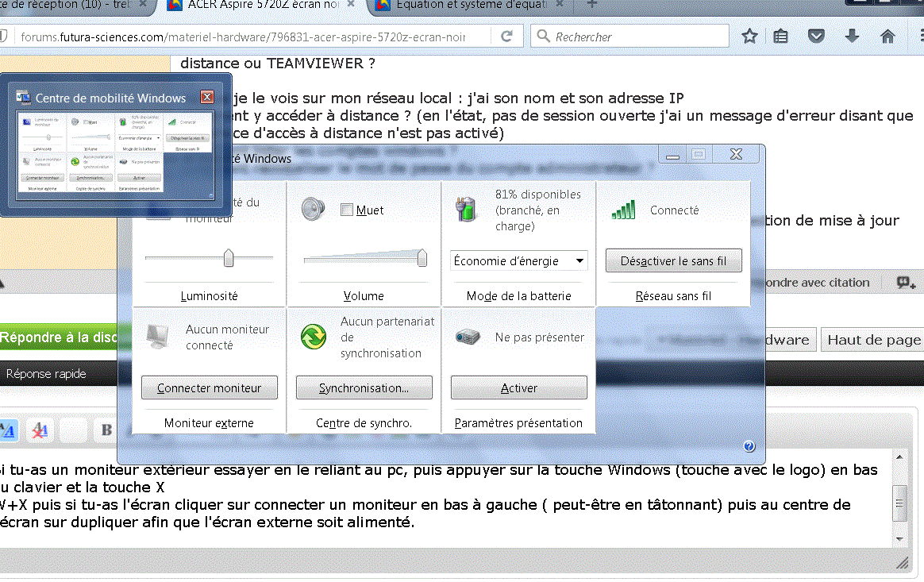Image resolution: width=924 pixels, height=582 pixels.
Task: Toggle bold in the reply editor
Action: coord(106,430)
